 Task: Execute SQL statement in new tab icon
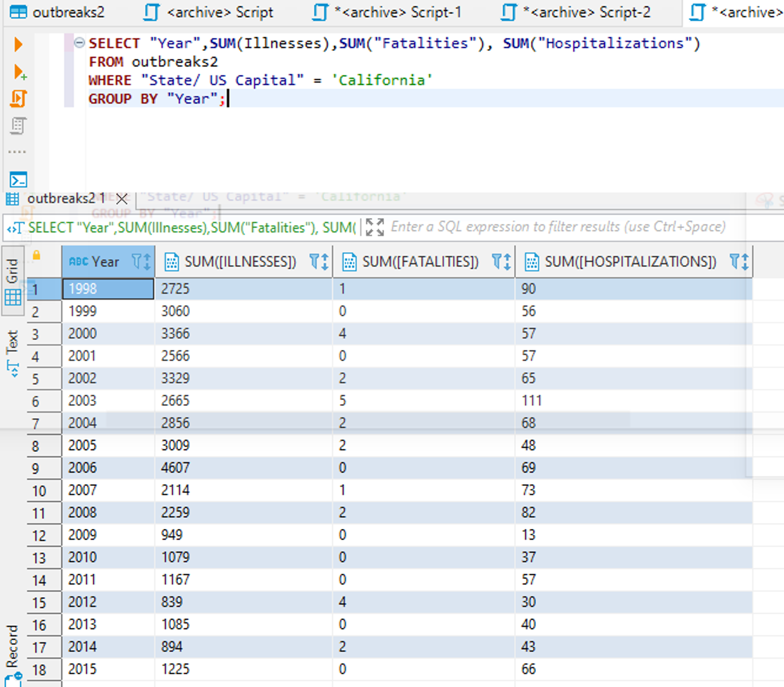click(20, 72)
